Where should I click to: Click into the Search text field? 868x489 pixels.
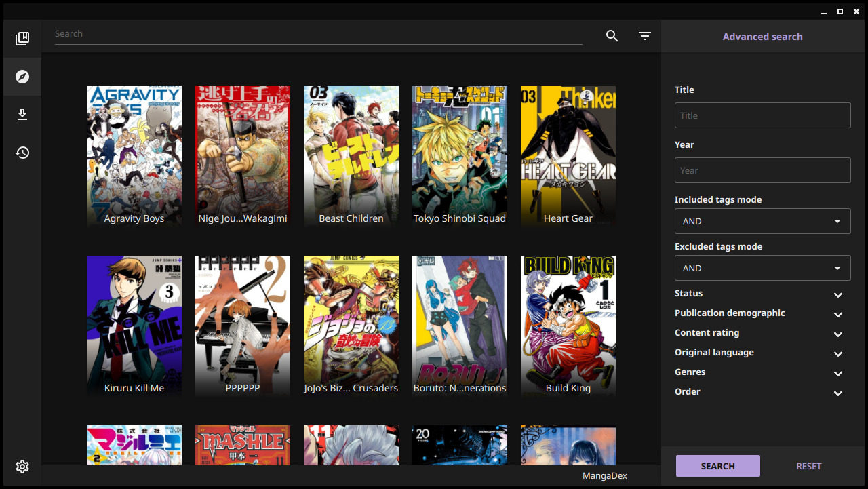319,34
